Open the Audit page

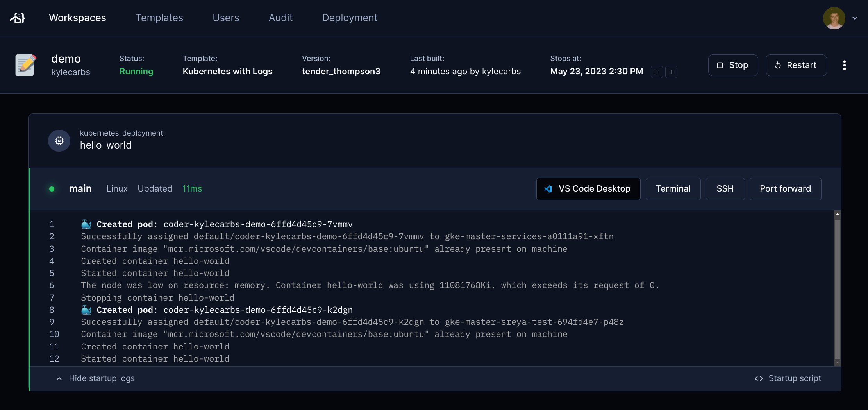pyautogui.click(x=280, y=18)
